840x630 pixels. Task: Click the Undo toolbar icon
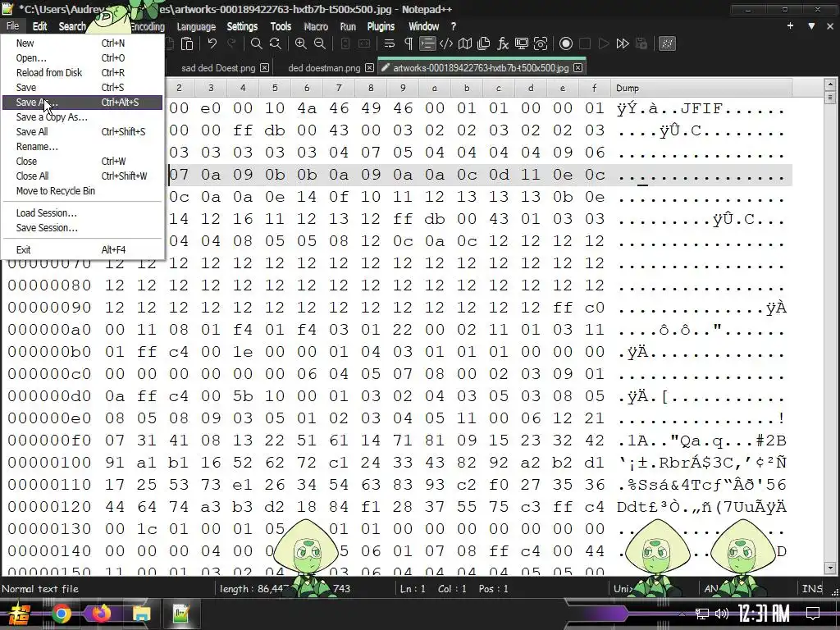coord(212,44)
